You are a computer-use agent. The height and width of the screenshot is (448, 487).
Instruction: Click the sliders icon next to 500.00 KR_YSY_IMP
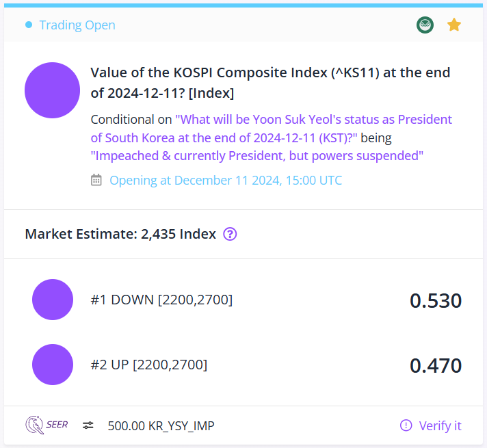tap(88, 425)
